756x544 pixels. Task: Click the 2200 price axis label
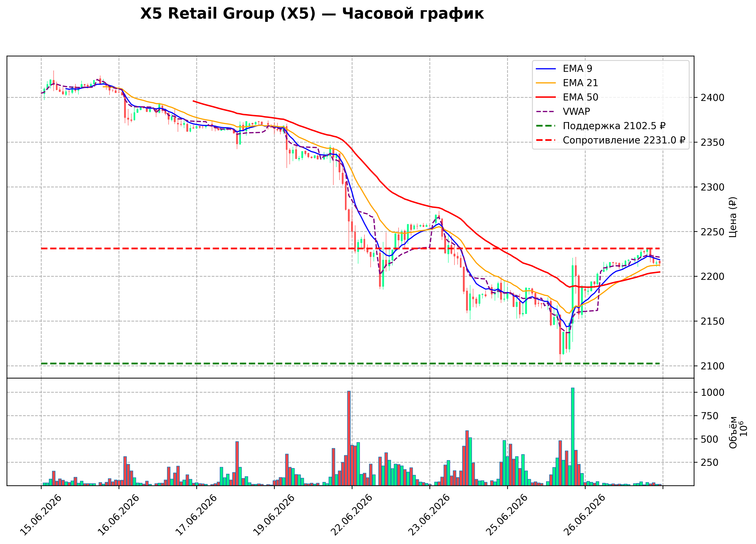pyautogui.click(x=712, y=276)
